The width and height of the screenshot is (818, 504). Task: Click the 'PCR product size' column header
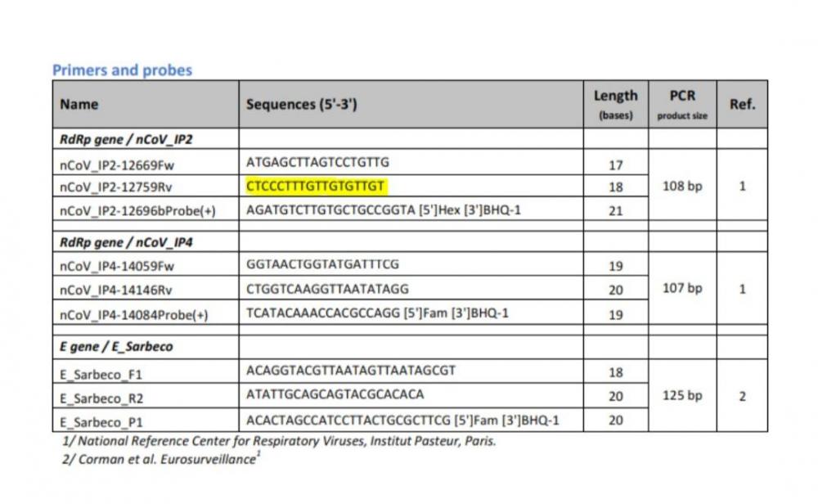[681, 105]
